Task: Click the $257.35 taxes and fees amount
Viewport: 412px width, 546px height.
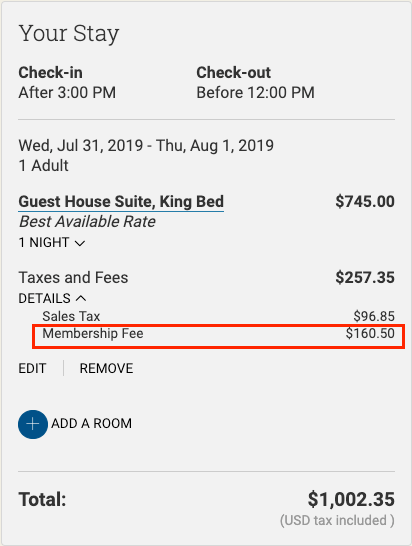Action: pyautogui.click(x=365, y=278)
